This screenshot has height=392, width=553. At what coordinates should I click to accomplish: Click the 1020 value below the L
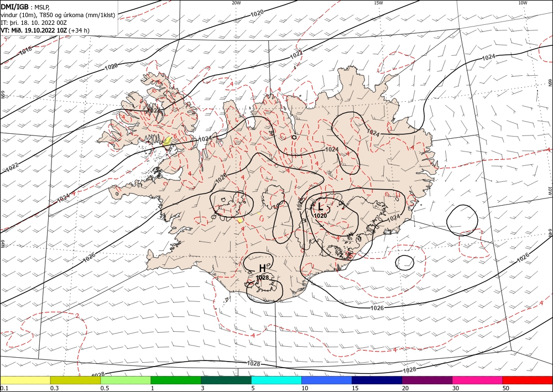tap(320, 216)
